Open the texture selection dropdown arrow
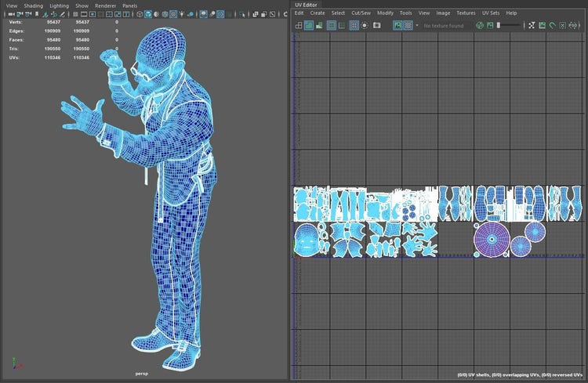Viewport: 588px width, 383px height. pyautogui.click(x=417, y=25)
